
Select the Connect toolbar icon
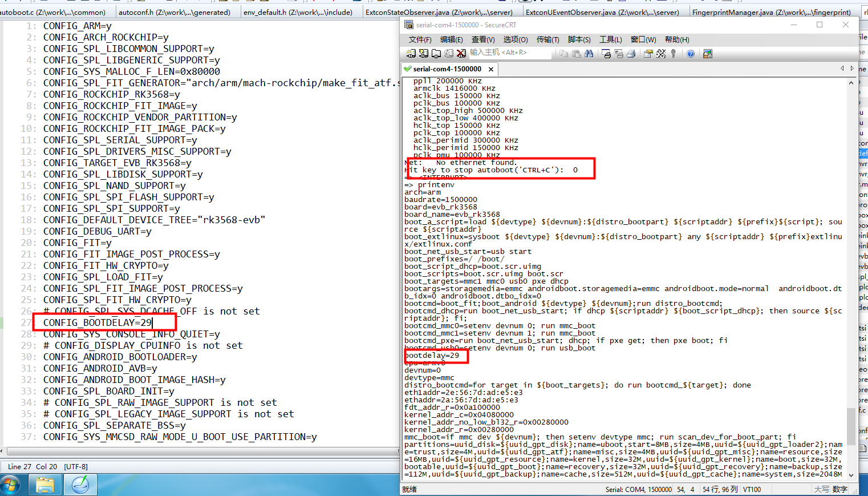pyautogui.click(x=411, y=53)
